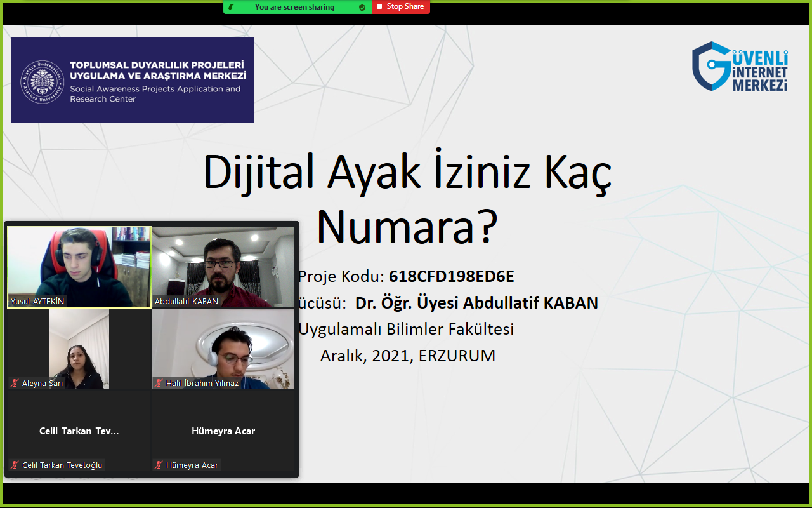The image size is (812, 508).
Task: Click Celil Tarkan Tevetoğlu's muted mic icon
Action: point(15,465)
